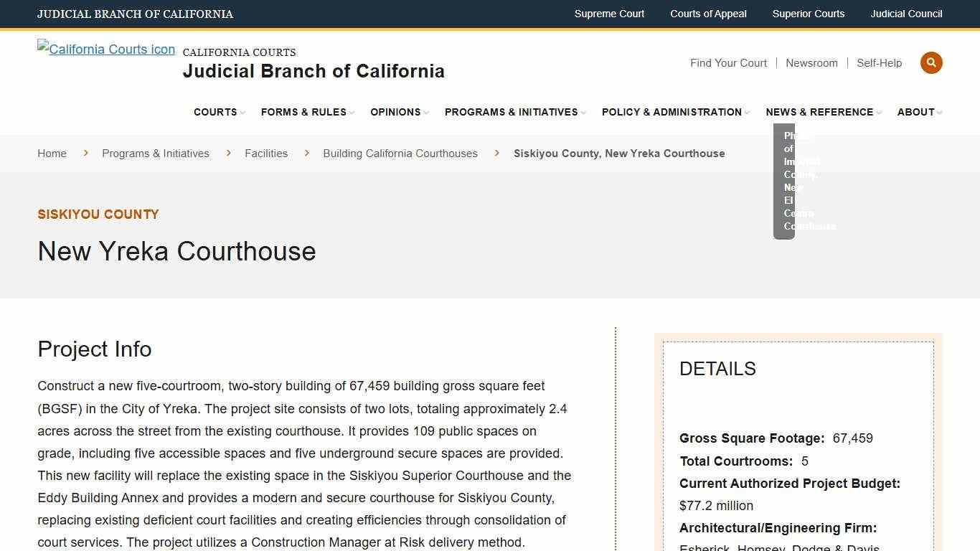Select the Judicial Branch of California header logo
Viewport: 980px width, 551px height.
coord(314,71)
